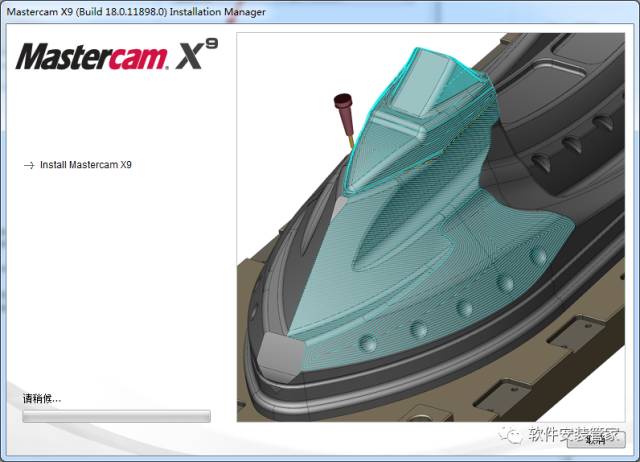Click the 请稍候 status text
Viewport: 640px width, 462px height.
tap(42, 399)
